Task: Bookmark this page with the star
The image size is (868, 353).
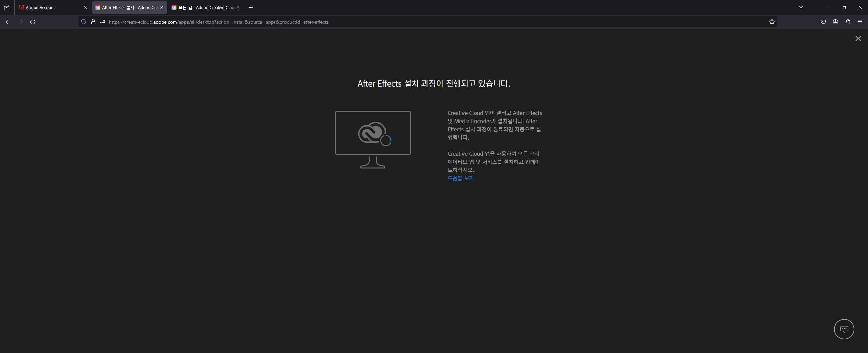Action: click(772, 22)
